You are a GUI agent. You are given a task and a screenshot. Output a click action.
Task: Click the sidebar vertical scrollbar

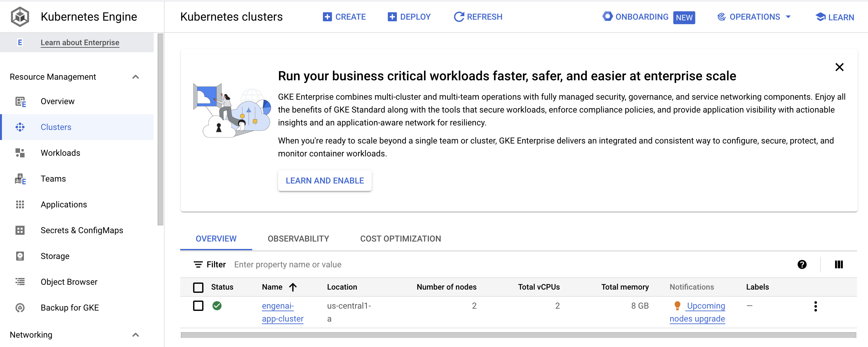click(160, 130)
